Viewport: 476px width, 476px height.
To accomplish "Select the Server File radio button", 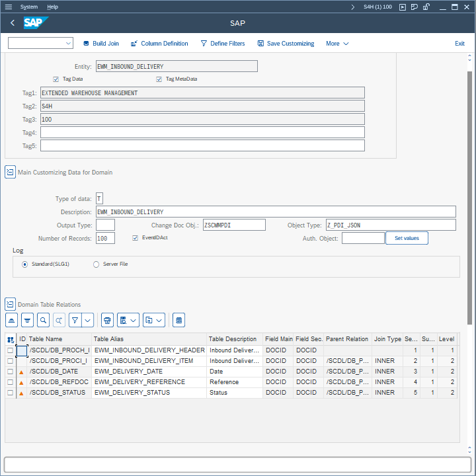I will tap(97, 264).
